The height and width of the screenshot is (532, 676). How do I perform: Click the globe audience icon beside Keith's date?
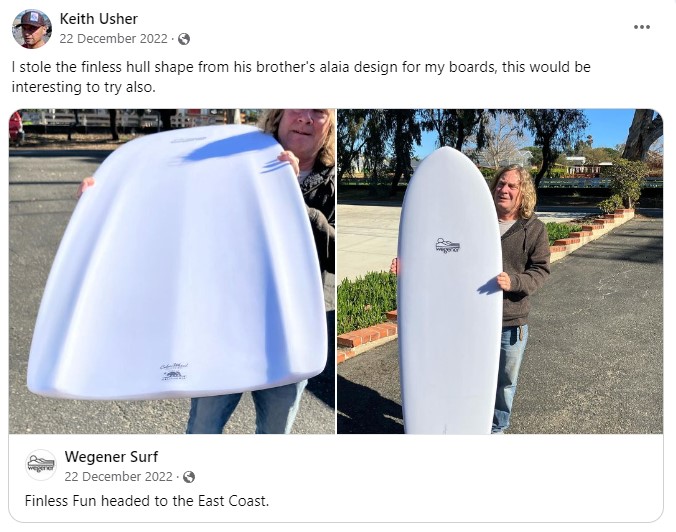[x=184, y=39]
